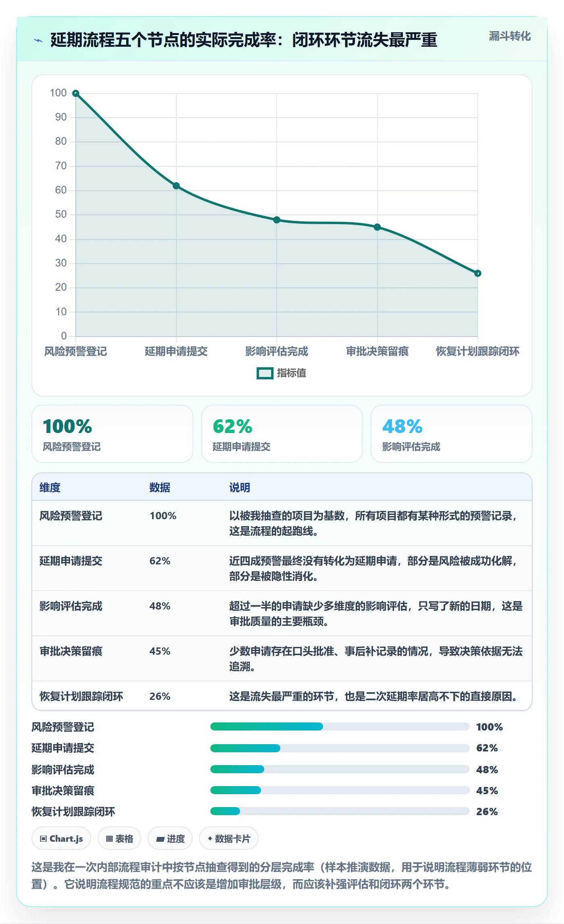Click the lightning bolt icon beside the title
Viewport: 564px width, 924px height.
pos(38,40)
